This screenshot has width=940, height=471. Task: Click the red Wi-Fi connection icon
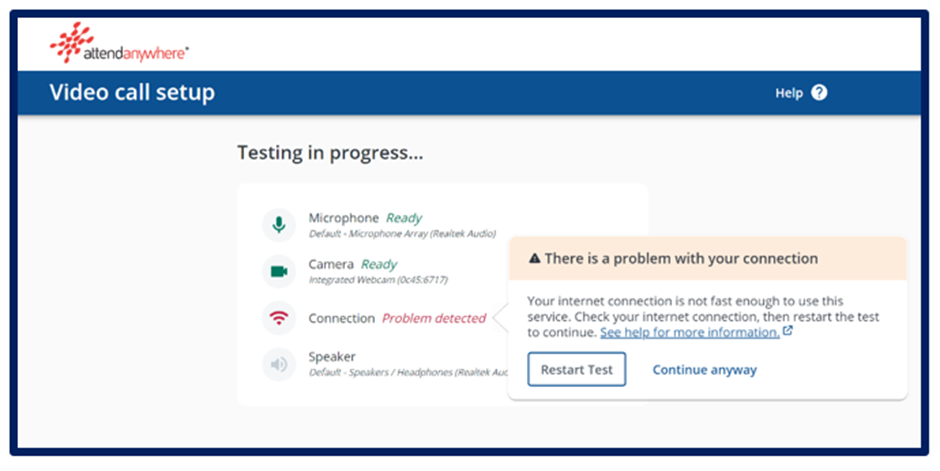279,318
